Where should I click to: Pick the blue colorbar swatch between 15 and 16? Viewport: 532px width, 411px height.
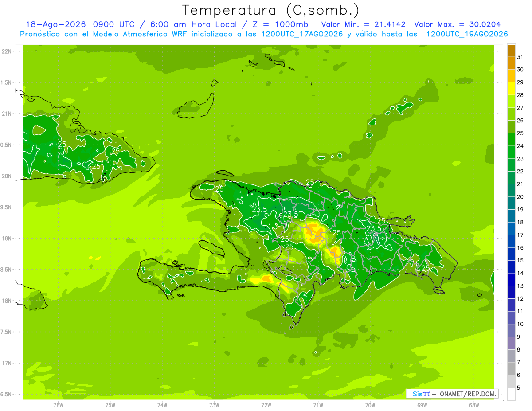[511, 254]
